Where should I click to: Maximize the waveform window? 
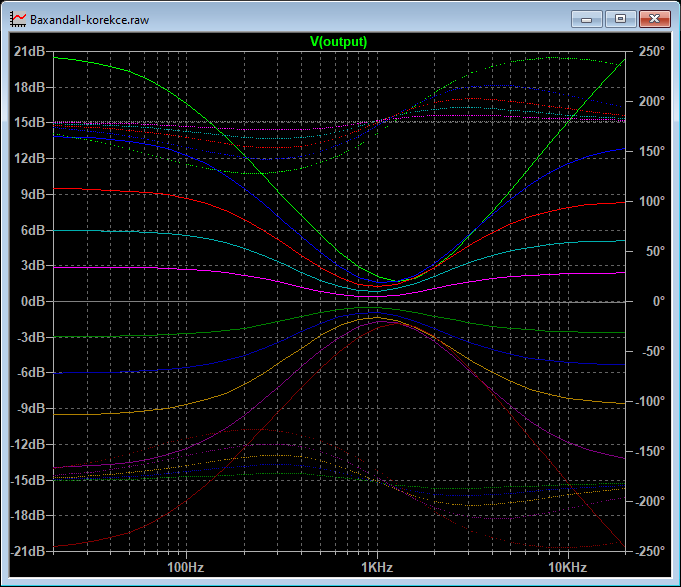[620, 19]
